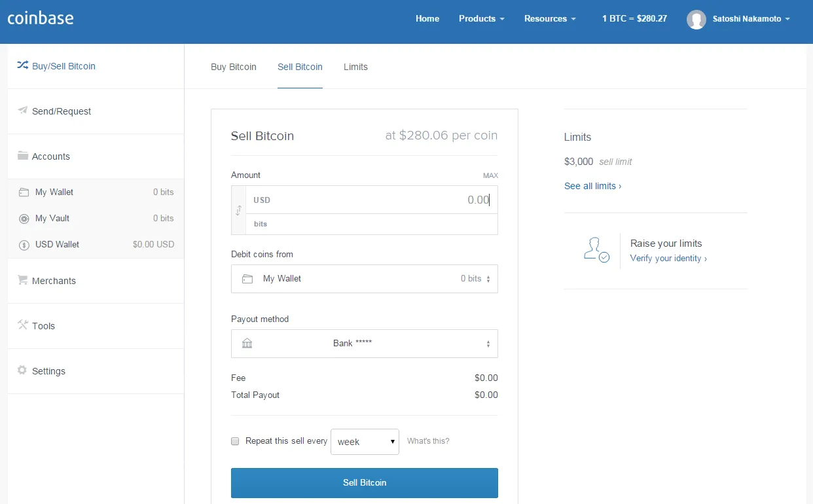
Task: Open the Payout method bank dropdown
Action: 364,344
